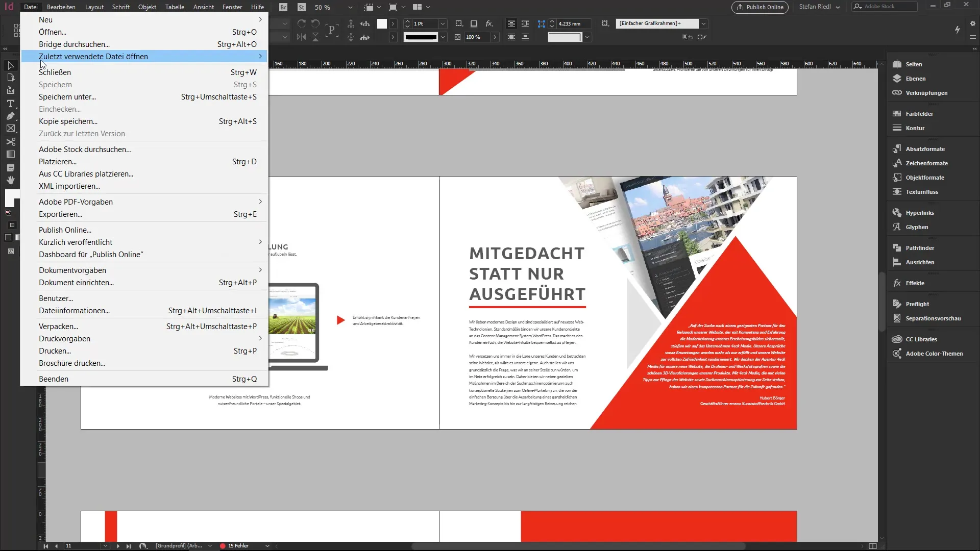
Task: Click the quick apply lightning icon
Action: pos(958,30)
